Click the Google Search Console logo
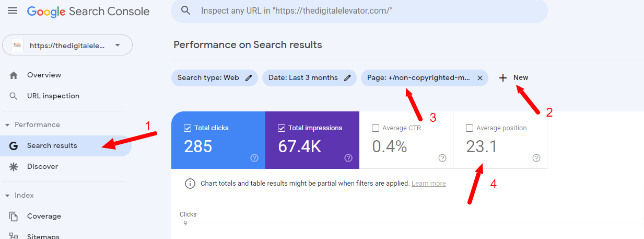644x239 pixels. 88,11
